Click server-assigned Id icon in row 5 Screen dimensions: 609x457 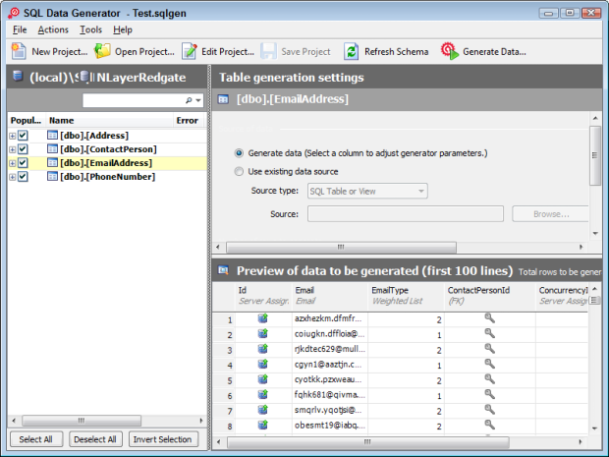tap(263, 379)
